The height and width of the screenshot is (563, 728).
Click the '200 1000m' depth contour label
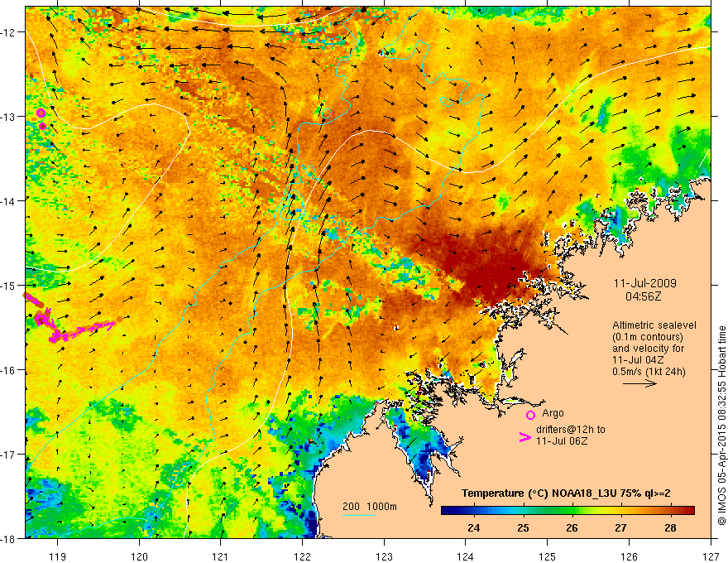click(370, 507)
